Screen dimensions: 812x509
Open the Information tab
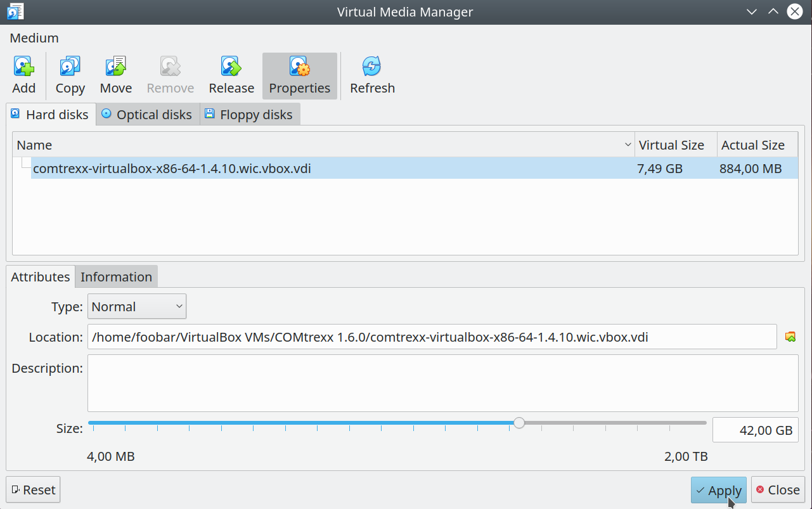[x=117, y=277]
